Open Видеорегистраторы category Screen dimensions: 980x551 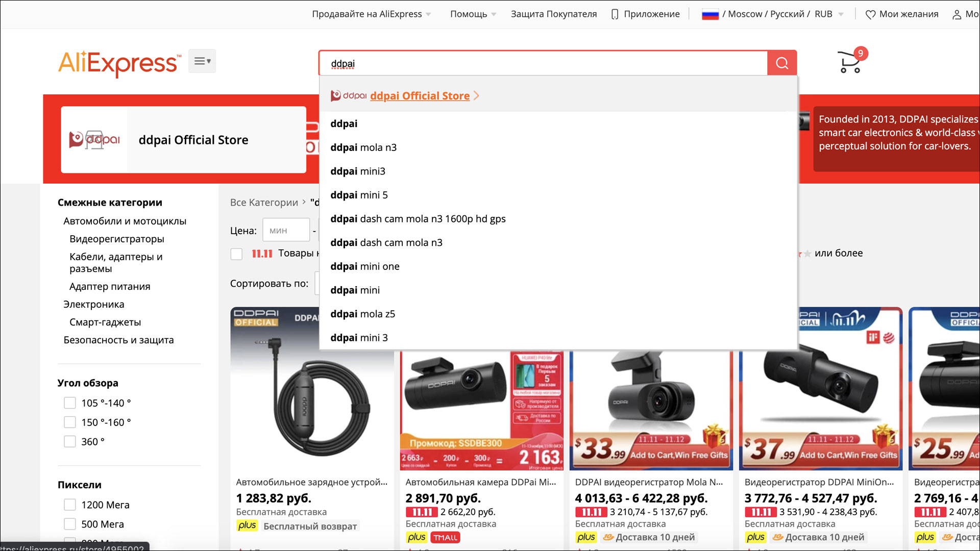(117, 239)
